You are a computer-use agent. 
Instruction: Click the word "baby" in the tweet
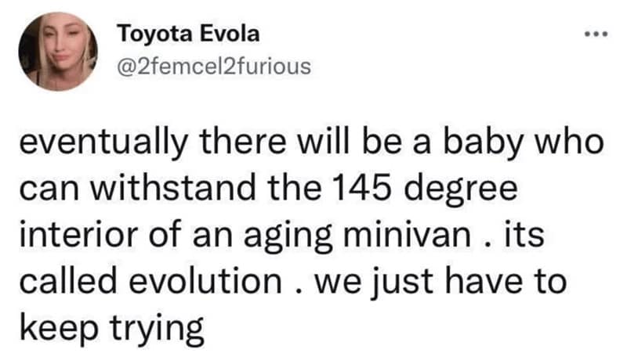489,145
